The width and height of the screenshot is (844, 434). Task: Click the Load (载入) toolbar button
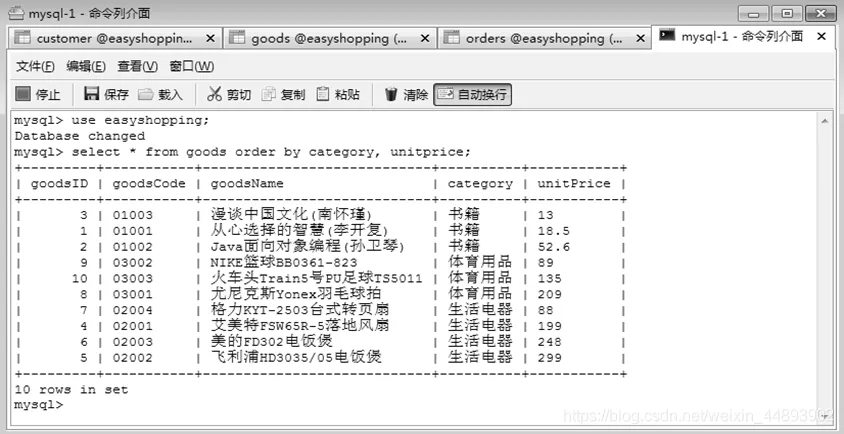tap(160, 95)
